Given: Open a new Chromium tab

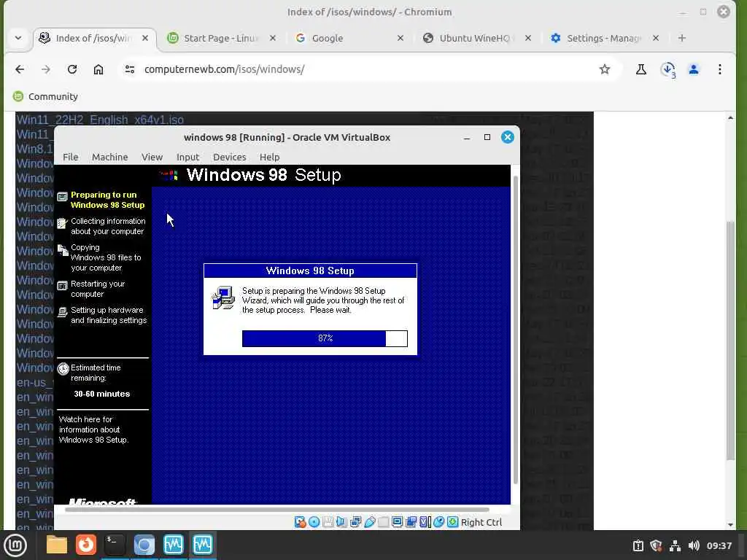Looking at the screenshot, I should tap(682, 38).
